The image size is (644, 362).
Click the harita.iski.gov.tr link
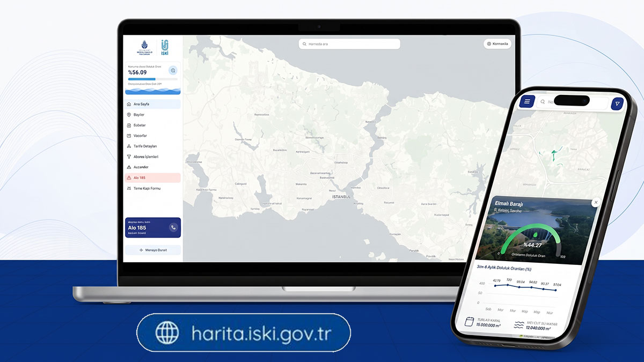pyautogui.click(x=261, y=334)
